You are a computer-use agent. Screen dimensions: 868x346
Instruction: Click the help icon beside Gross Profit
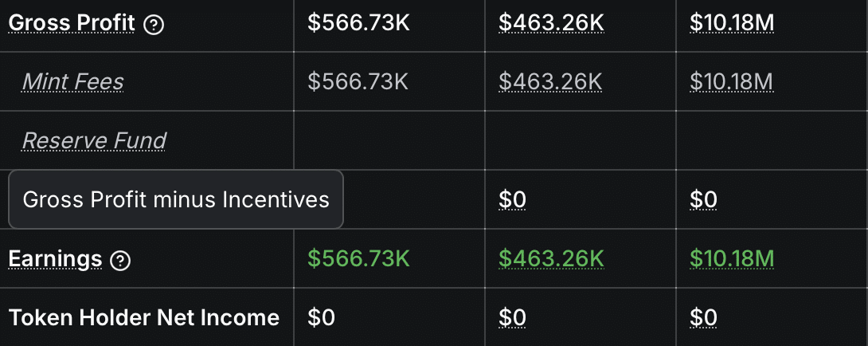pyautogui.click(x=154, y=25)
